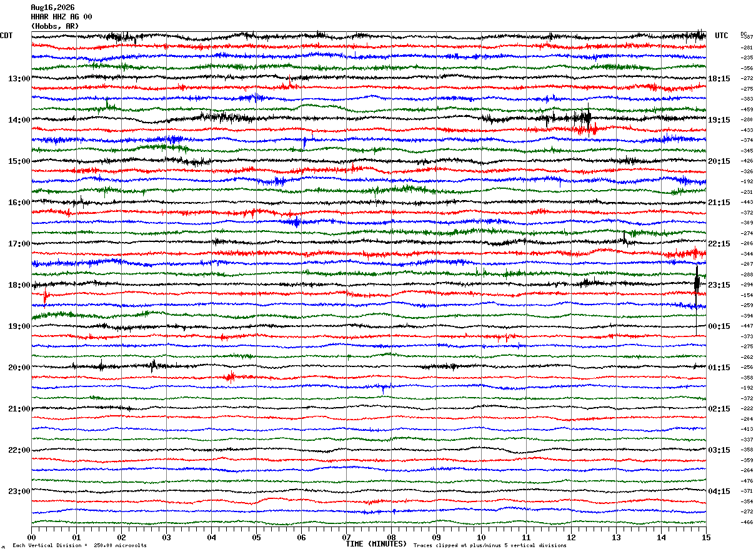Click the 21:00 CDT time label
Screen dimensions: 756x554
[x=19, y=409]
